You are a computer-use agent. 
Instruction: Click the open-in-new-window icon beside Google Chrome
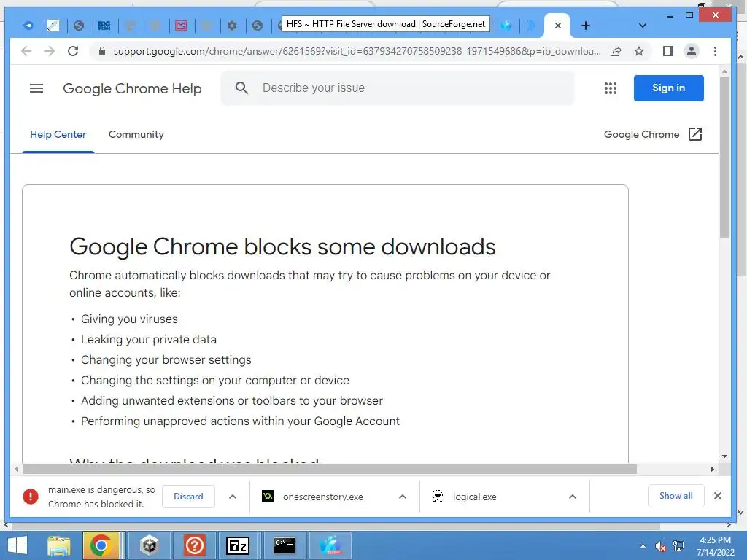click(695, 134)
